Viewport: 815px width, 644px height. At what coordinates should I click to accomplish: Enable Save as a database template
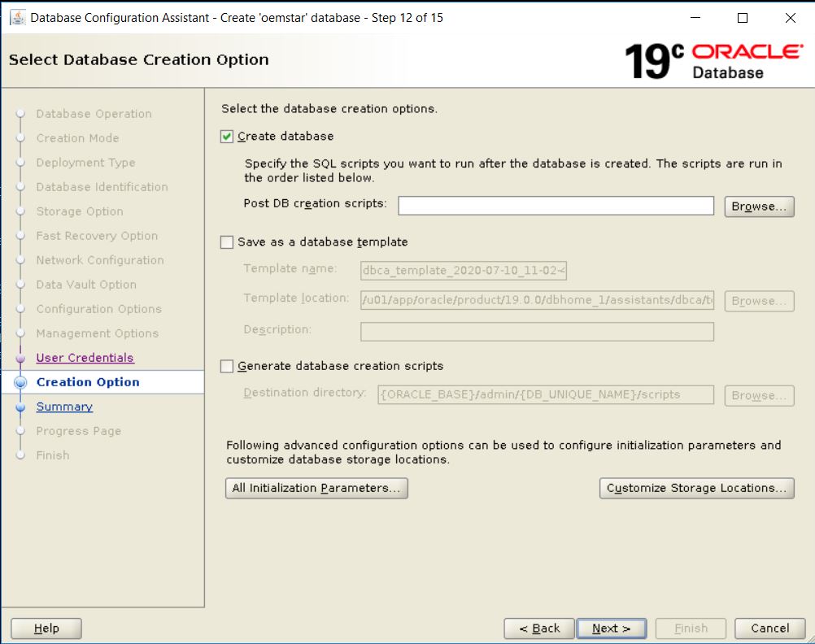[228, 242]
